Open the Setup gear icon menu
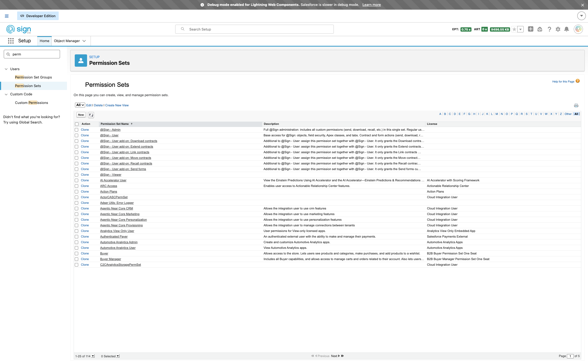This screenshot has width=588, height=364. [558, 29]
